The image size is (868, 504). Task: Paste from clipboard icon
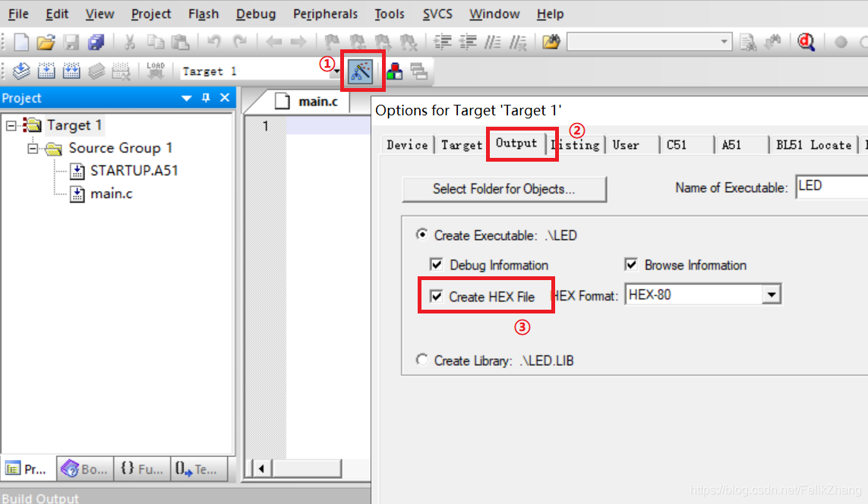click(x=180, y=42)
